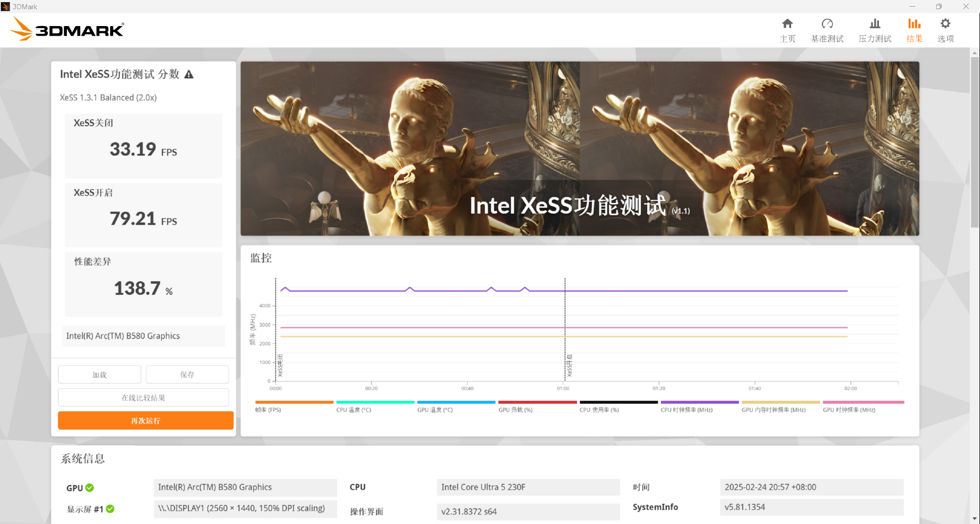
Task: Minimize the 3DMark window
Action: pyautogui.click(x=912, y=7)
